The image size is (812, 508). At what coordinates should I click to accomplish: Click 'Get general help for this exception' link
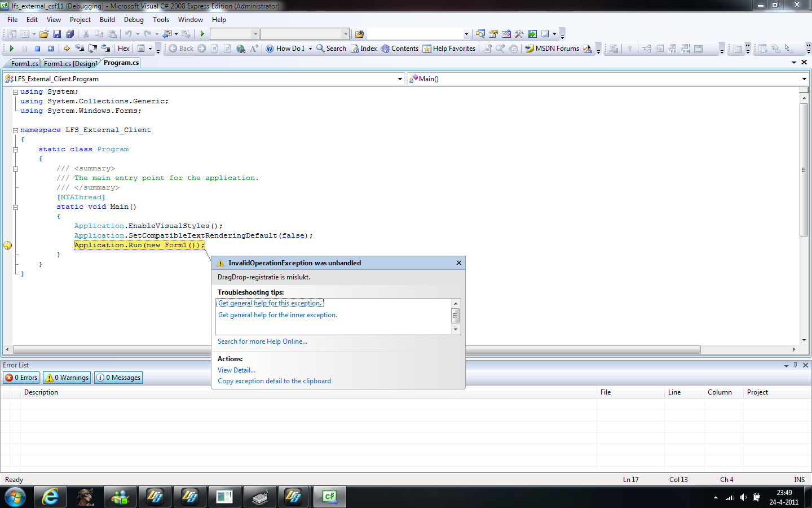[270, 303]
